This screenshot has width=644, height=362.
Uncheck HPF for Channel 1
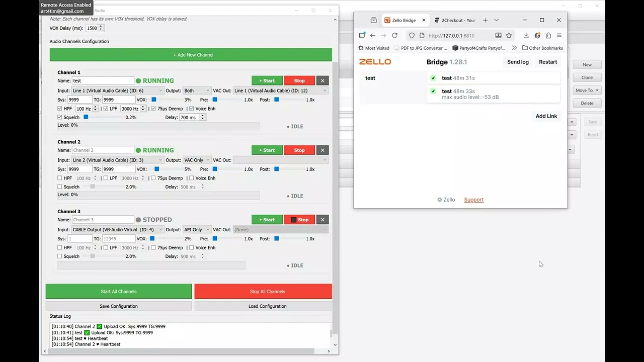click(60, 109)
